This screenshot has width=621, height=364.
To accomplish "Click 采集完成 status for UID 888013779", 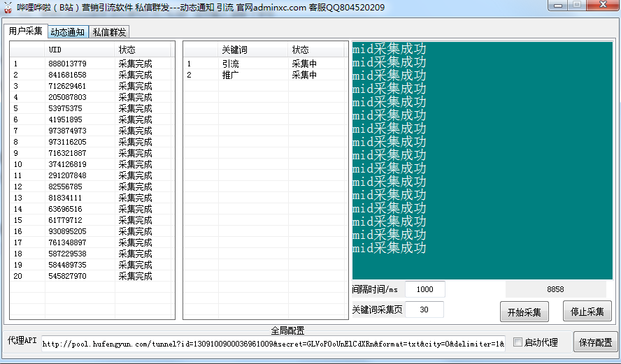I will pyautogui.click(x=135, y=64).
